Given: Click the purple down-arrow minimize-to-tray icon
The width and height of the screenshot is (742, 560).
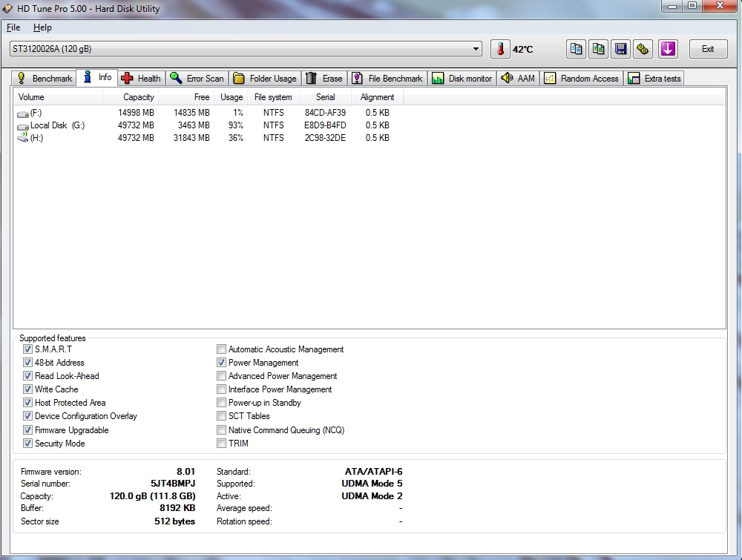Looking at the screenshot, I should (x=668, y=49).
